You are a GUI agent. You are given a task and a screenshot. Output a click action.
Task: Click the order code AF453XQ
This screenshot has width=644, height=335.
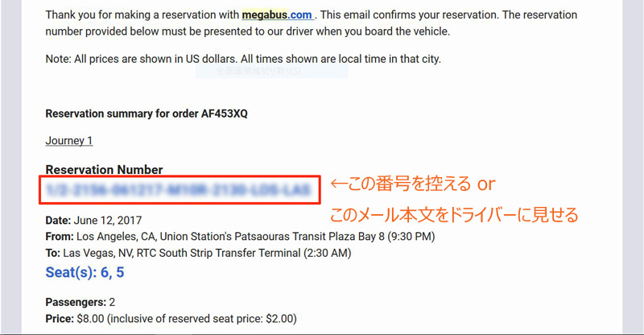225,114
